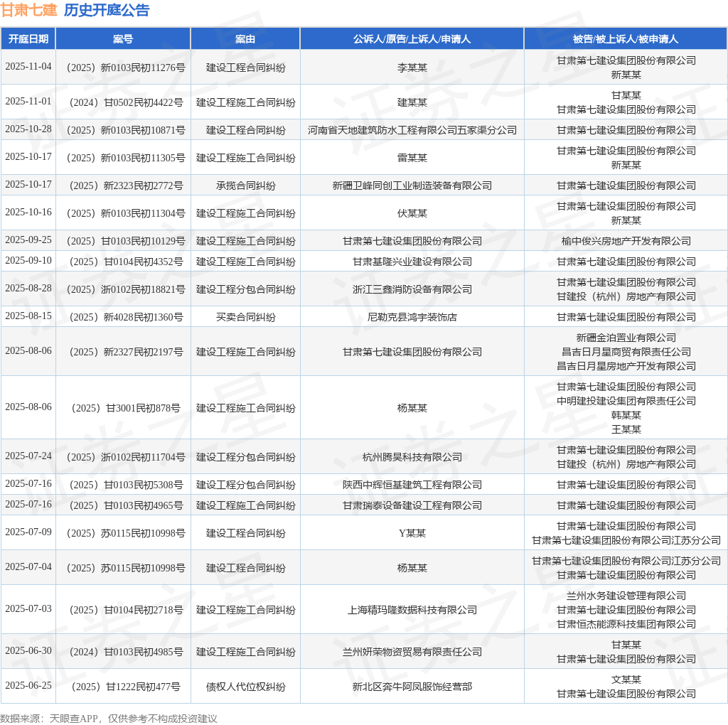Select date cell 2025-07-09
The width and height of the screenshot is (728, 725).
(28, 532)
